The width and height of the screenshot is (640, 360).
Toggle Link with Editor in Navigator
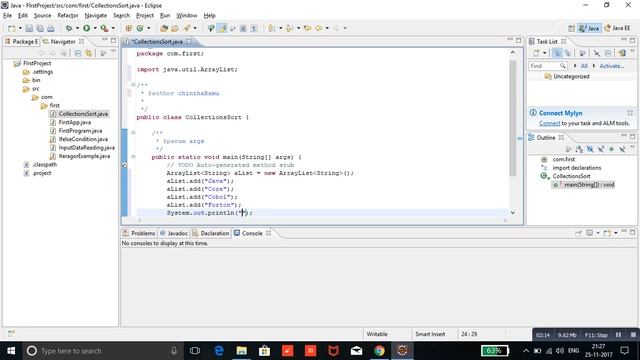coord(89,53)
